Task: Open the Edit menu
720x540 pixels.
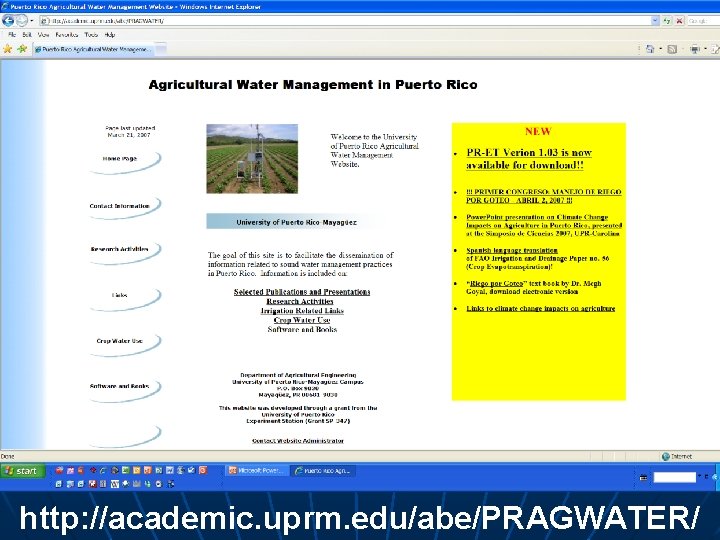Action: point(27,34)
